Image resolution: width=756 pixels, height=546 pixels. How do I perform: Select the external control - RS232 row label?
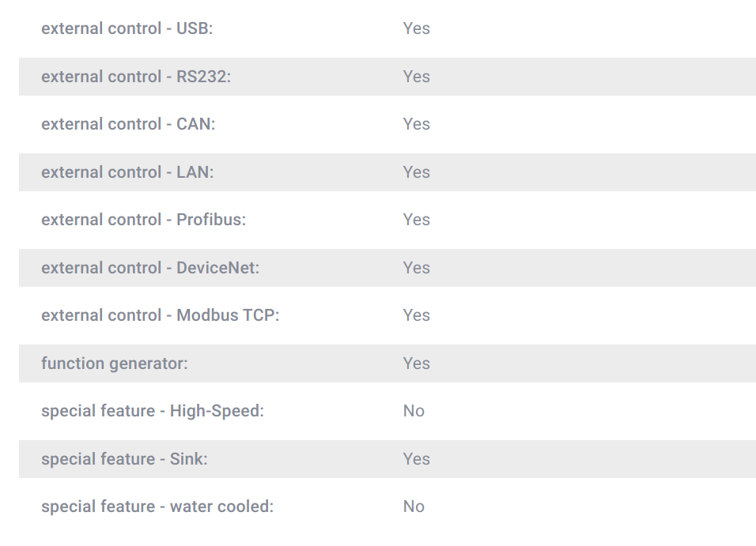click(136, 77)
